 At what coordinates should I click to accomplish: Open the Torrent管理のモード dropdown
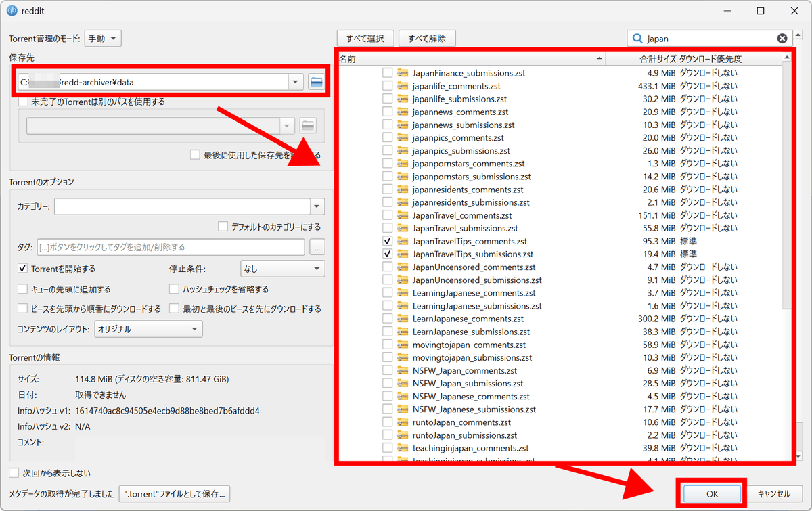(x=102, y=39)
